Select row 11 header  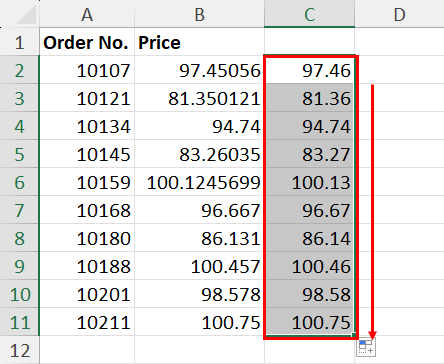click(x=19, y=322)
